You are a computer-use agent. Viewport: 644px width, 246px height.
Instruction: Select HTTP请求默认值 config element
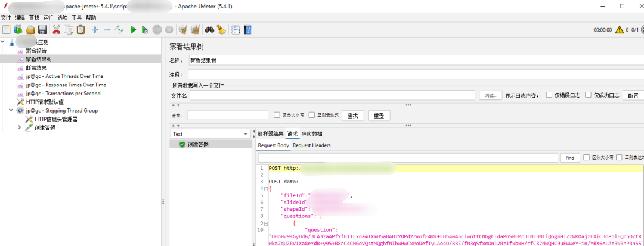(x=44, y=102)
